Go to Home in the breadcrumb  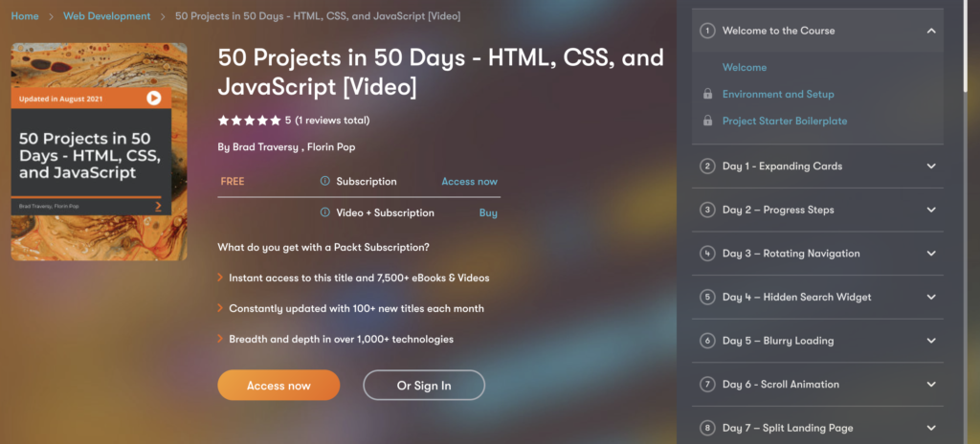25,16
